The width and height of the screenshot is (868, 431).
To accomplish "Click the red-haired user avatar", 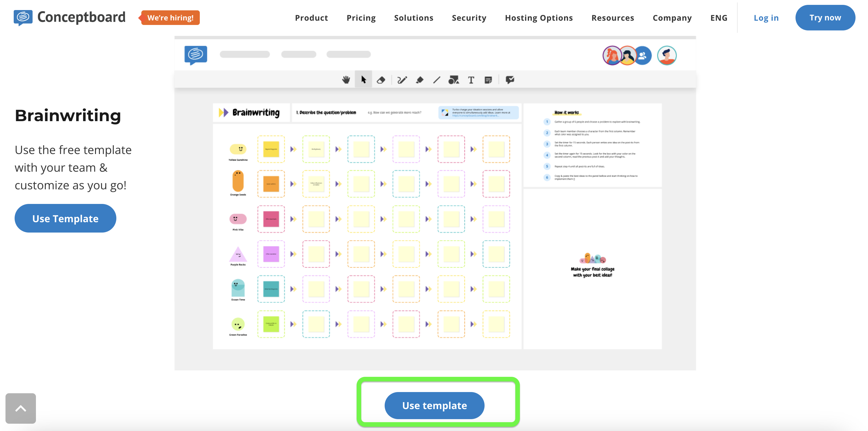I will [612, 56].
